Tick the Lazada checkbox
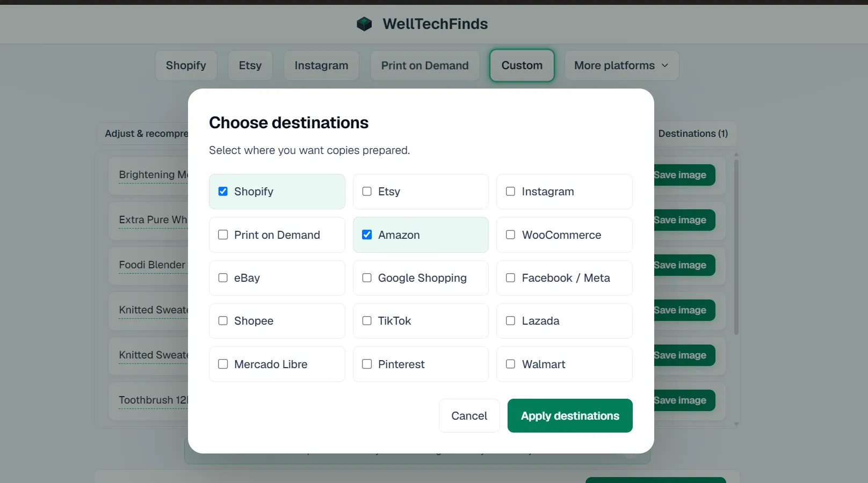This screenshot has width=868, height=483. (x=510, y=320)
